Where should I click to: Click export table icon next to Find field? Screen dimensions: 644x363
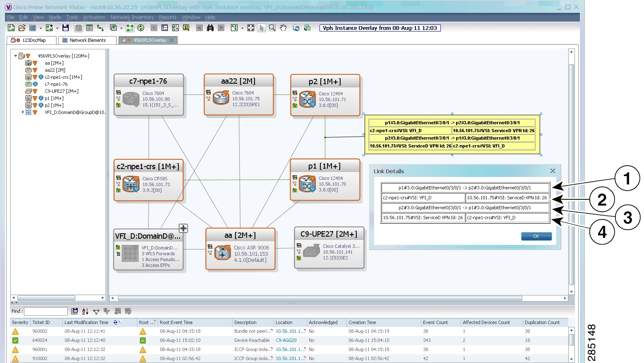(74, 311)
